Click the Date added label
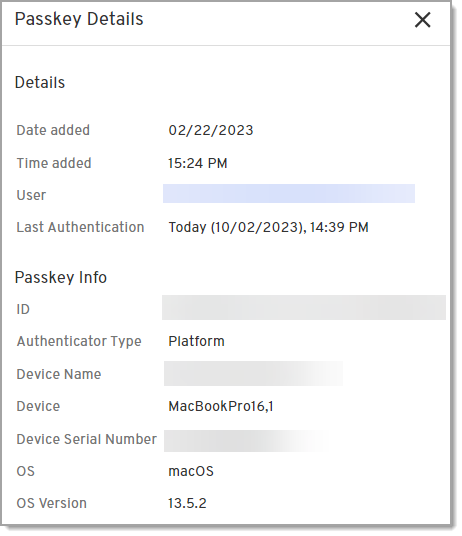The width and height of the screenshot is (462, 536). pyautogui.click(x=53, y=130)
